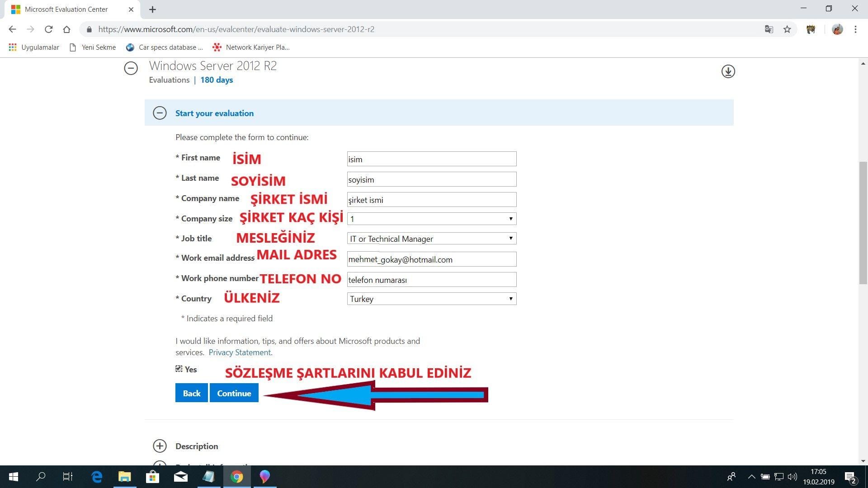Open the Chrome extension icon beside the star
Viewport: 868px width, 488px height.
tap(811, 29)
